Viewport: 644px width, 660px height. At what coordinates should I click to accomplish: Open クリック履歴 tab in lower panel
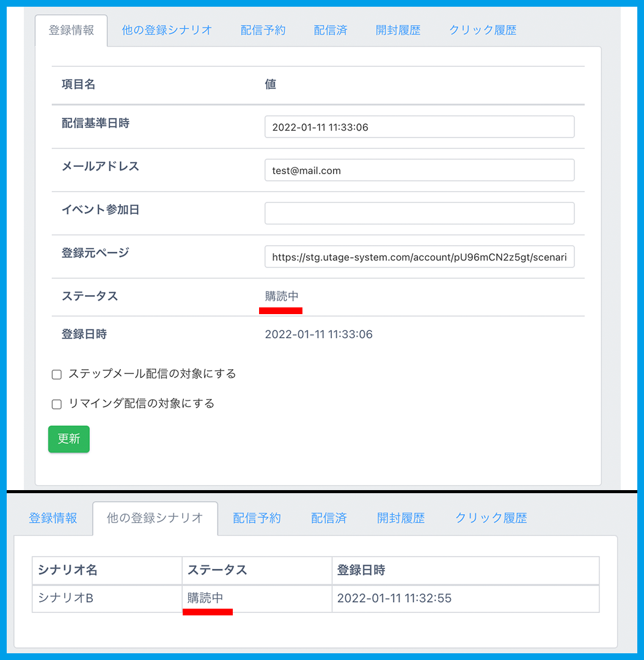[491, 518]
